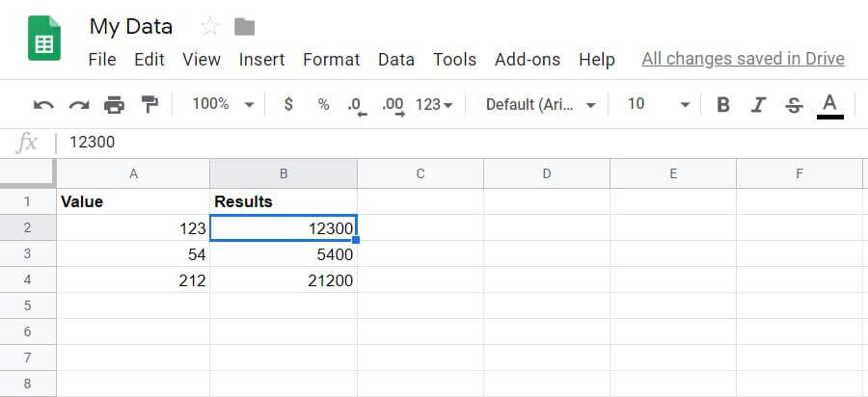Click All changes saved in Drive link

point(743,60)
